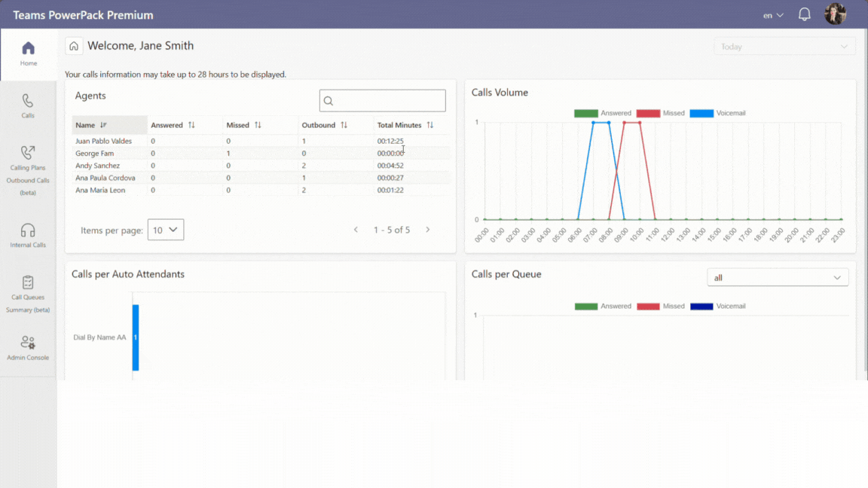Select agent Ana Paula Cordova
The width and height of the screenshot is (868, 488).
pos(105,178)
